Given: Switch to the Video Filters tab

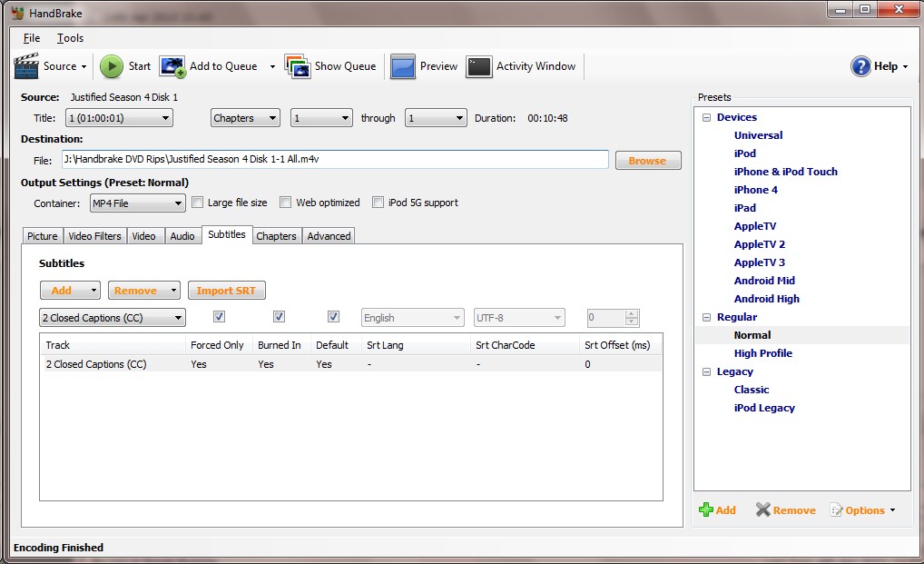Looking at the screenshot, I should tap(95, 236).
